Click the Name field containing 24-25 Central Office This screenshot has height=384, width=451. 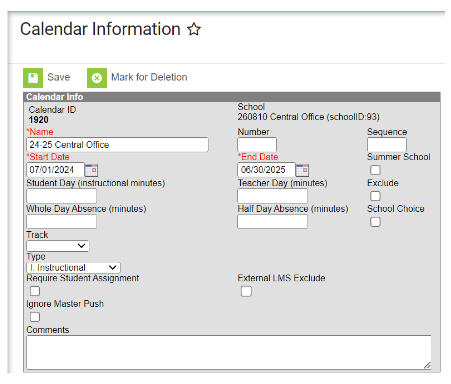[x=117, y=145]
